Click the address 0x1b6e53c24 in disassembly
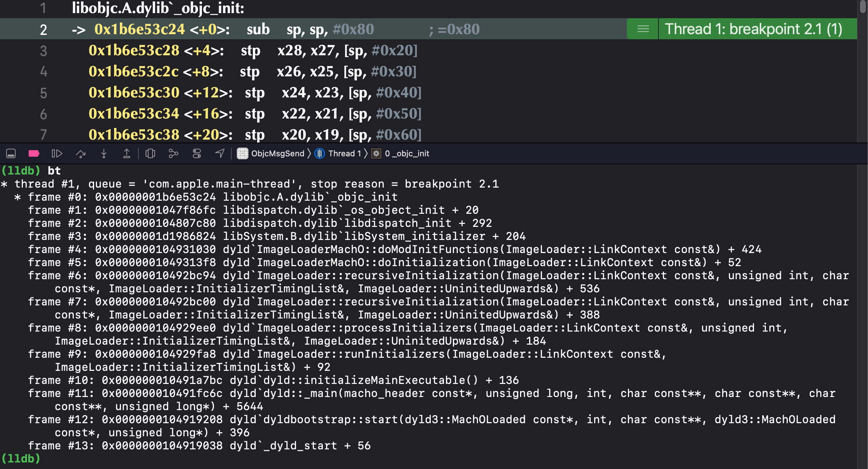868x469 pixels. (x=139, y=29)
